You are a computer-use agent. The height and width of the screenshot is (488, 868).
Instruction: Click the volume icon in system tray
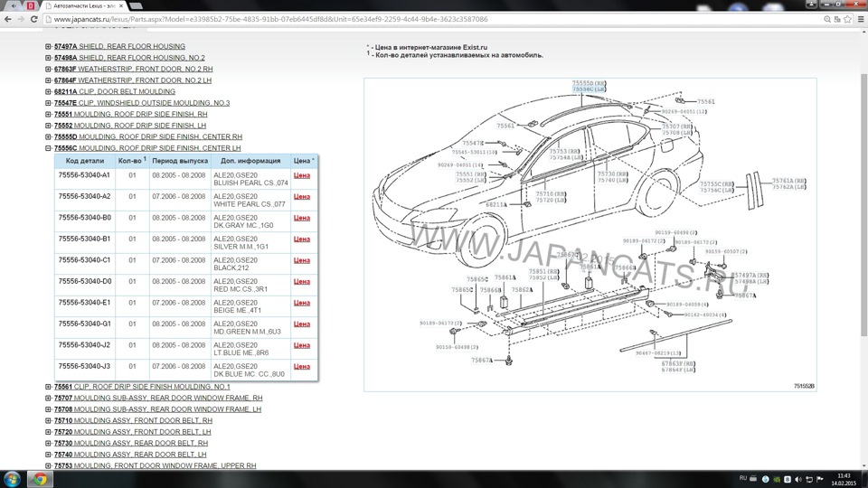pos(797,479)
